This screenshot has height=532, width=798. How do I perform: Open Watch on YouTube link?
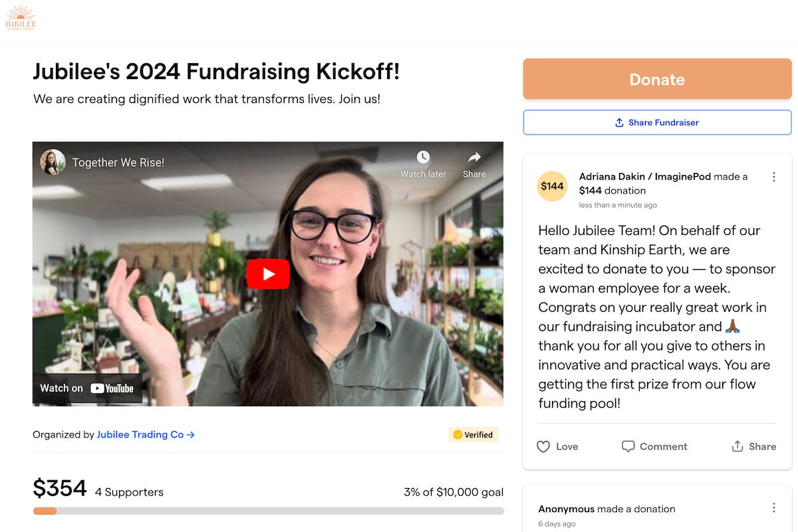pos(87,388)
